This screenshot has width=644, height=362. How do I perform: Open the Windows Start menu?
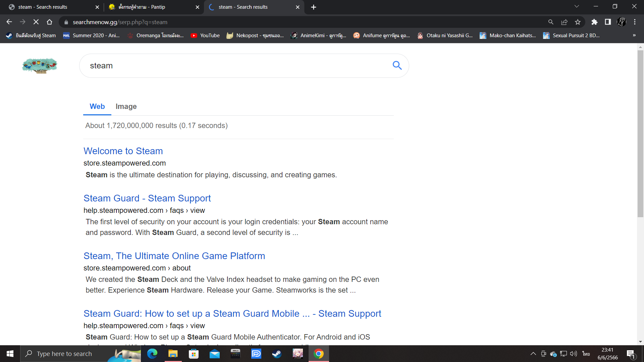10,354
